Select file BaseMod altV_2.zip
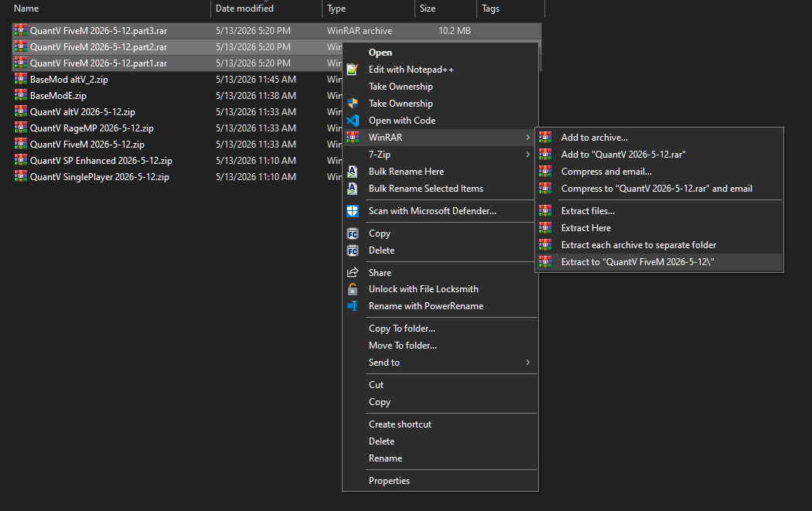Screen dimensions: 812x511 tap(69, 79)
